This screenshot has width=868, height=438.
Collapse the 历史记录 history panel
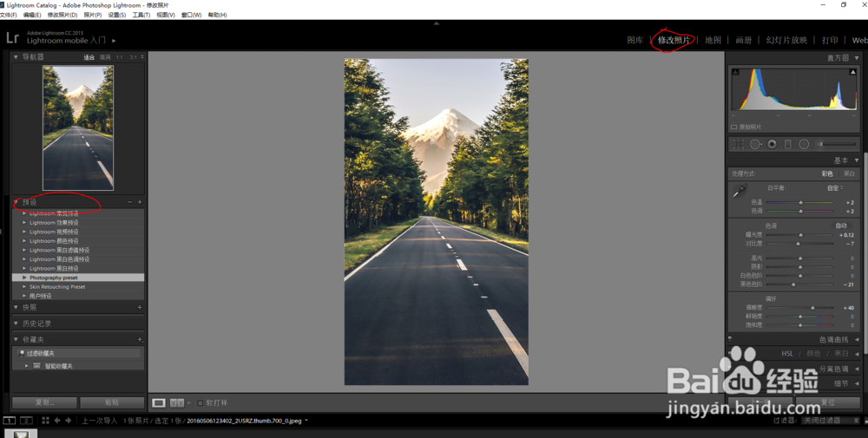16,324
